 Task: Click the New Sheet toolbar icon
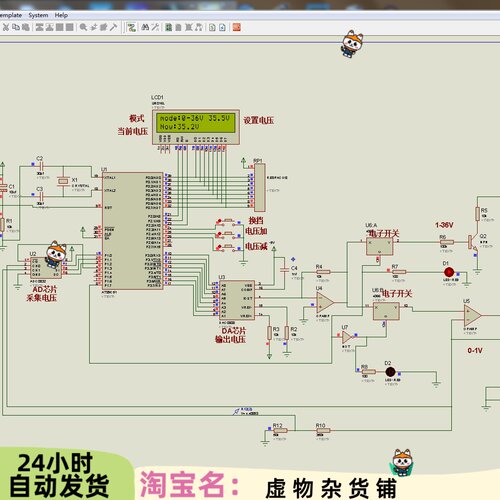[x=179, y=27]
